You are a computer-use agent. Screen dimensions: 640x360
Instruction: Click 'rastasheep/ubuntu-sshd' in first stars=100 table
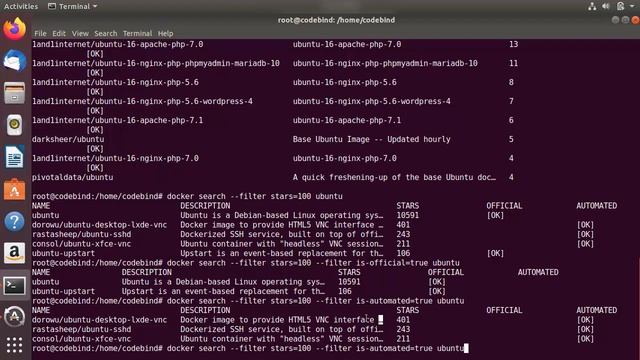(x=82, y=234)
